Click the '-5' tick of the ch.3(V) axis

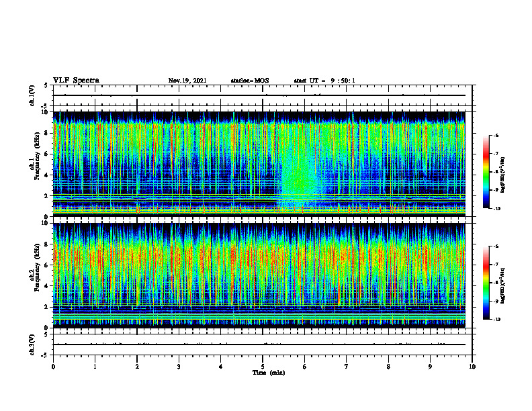click(x=44, y=355)
